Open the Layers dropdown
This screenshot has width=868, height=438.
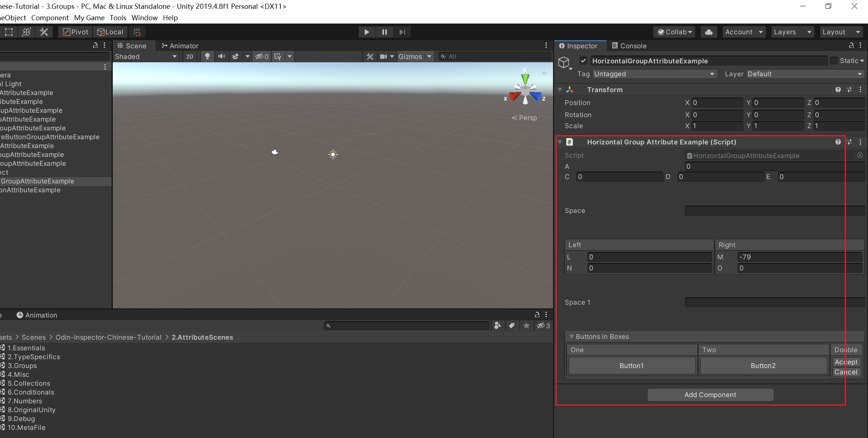click(792, 32)
